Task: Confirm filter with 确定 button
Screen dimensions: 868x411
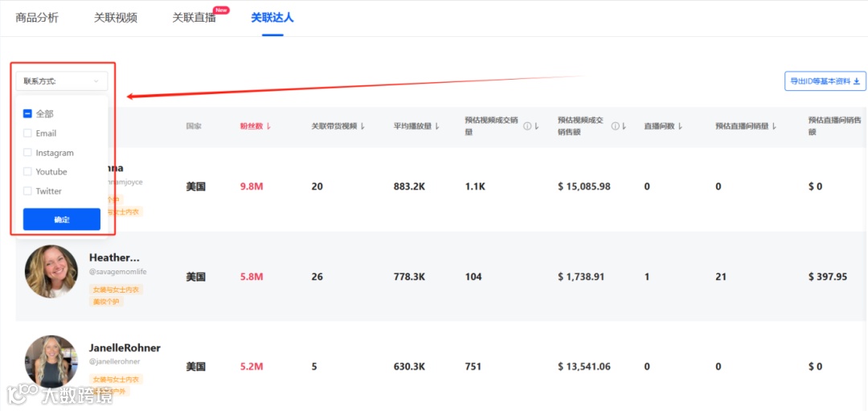Action: pos(61,220)
